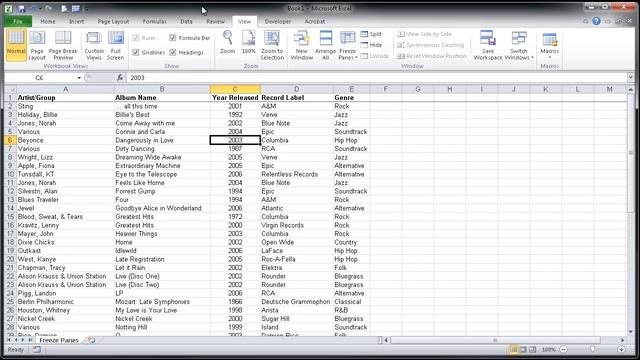Viewport: 640px width, 360px height.
Task: Switch to the Page Layout tab
Action: click(x=113, y=21)
